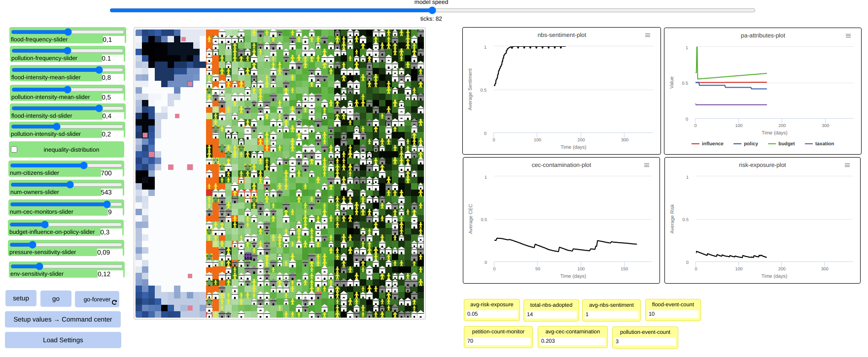Image resolution: width=868 pixels, height=357 pixels.
Task: Click the risk-exposure-plot title
Action: tap(762, 165)
